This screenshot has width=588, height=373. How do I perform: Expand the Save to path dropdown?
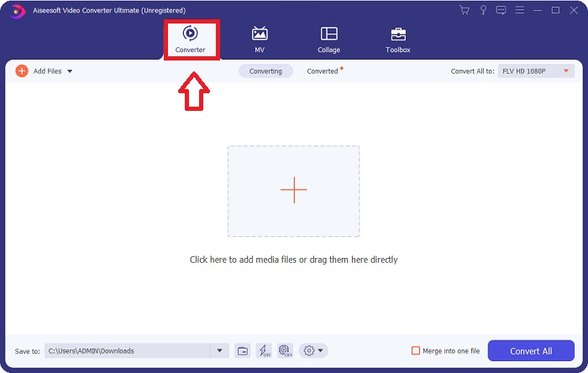pyautogui.click(x=219, y=351)
